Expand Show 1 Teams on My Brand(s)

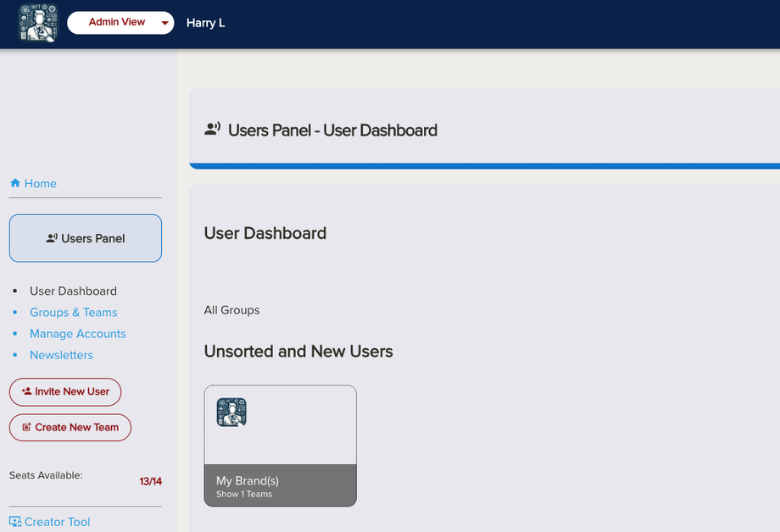point(244,494)
